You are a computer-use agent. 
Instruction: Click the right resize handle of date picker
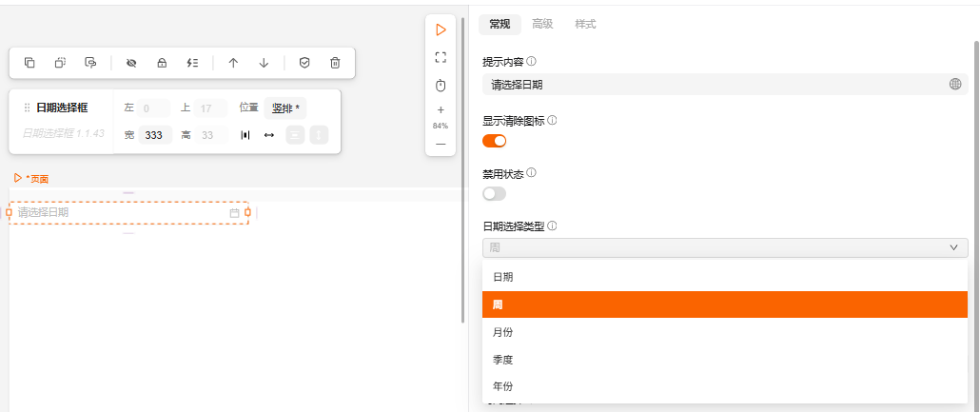point(248,212)
